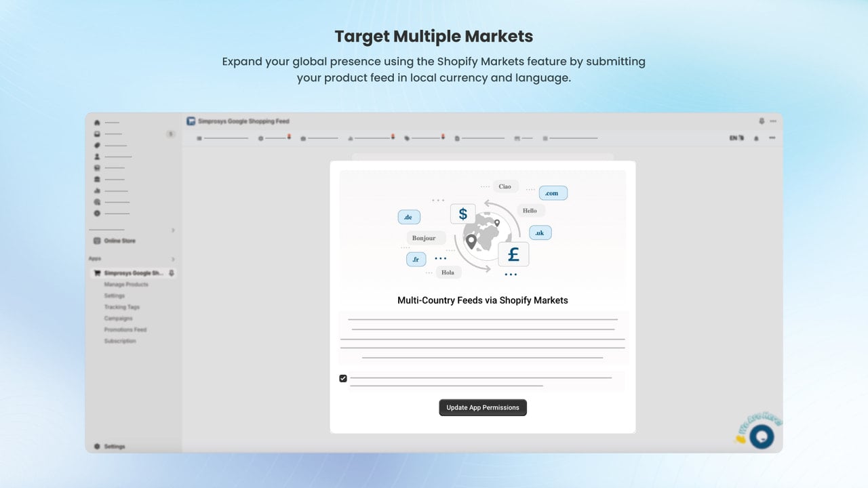The image size is (868, 488).
Task: Open Analytics via the sidebar bar chart icon
Action: point(97,190)
